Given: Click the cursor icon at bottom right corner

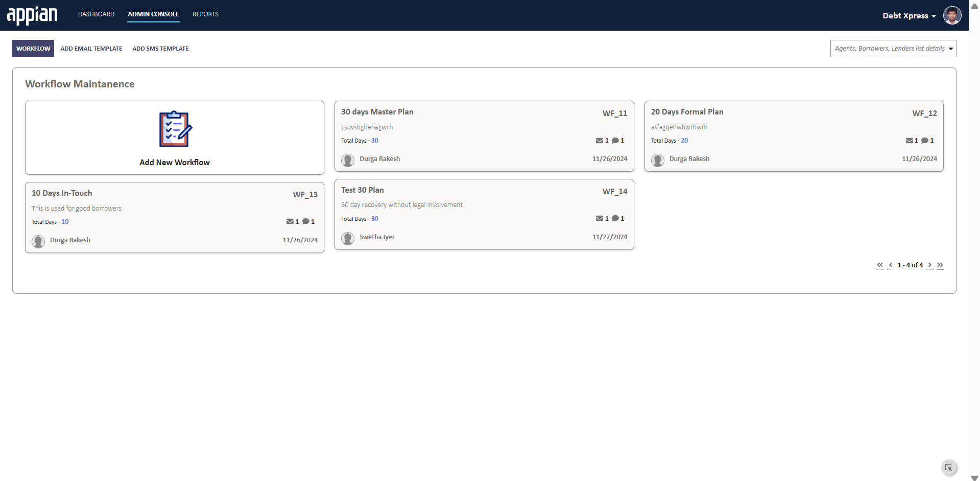Looking at the screenshot, I should tap(948, 467).
